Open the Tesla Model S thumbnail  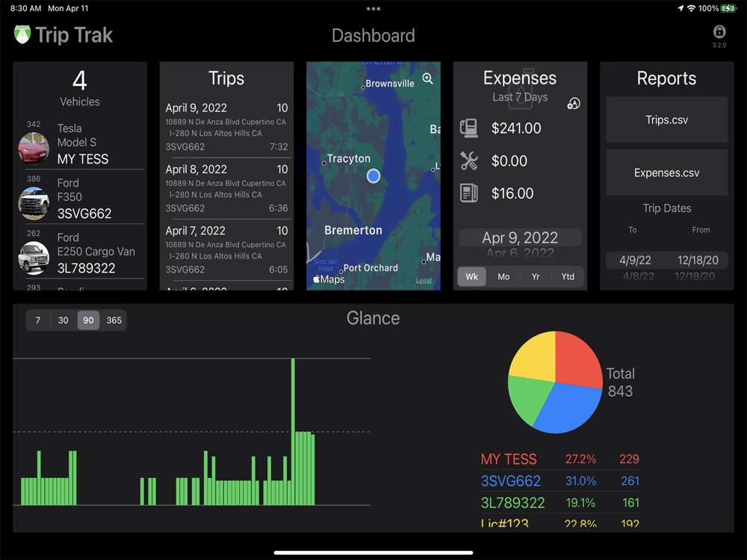[x=34, y=149]
